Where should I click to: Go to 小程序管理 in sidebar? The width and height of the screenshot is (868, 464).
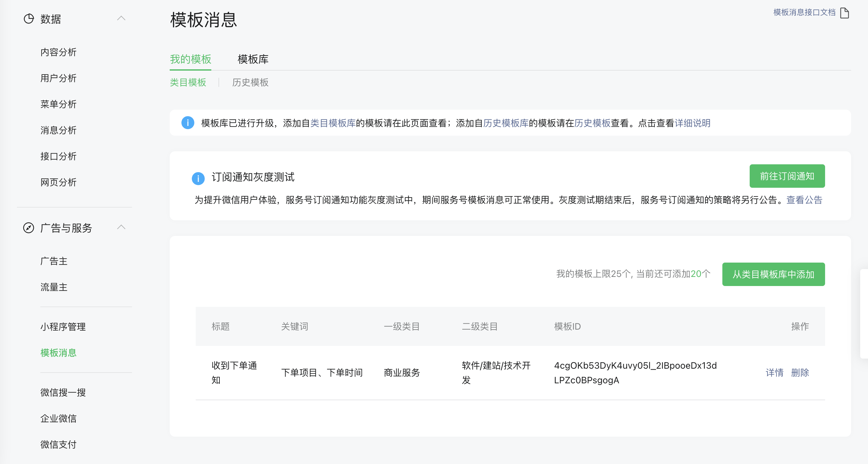pos(63,326)
